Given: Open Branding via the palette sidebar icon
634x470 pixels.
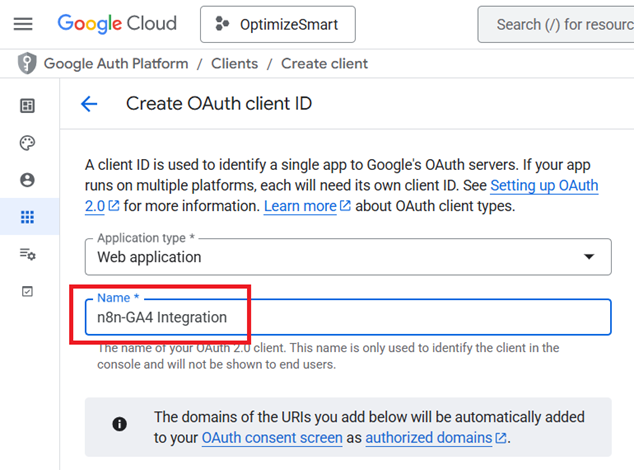Looking at the screenshot, I should point(27,143).
